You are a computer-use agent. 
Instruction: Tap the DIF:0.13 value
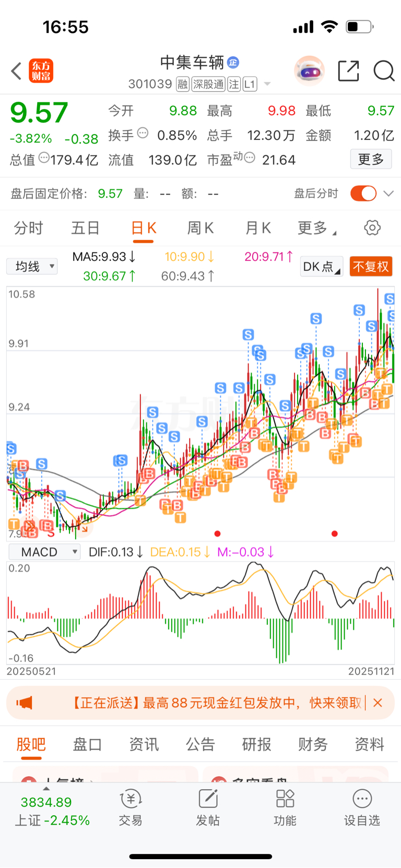(x=116, y=552)
